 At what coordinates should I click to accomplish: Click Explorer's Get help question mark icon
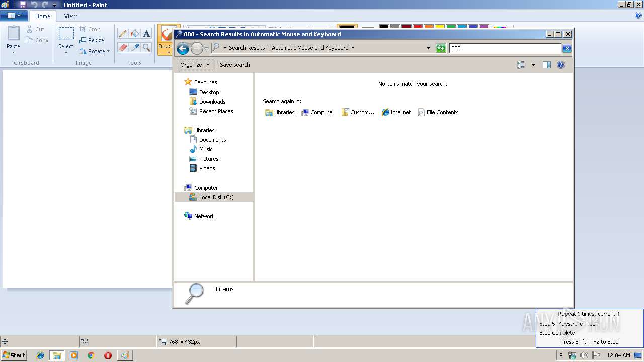click(x=561, y=65)
